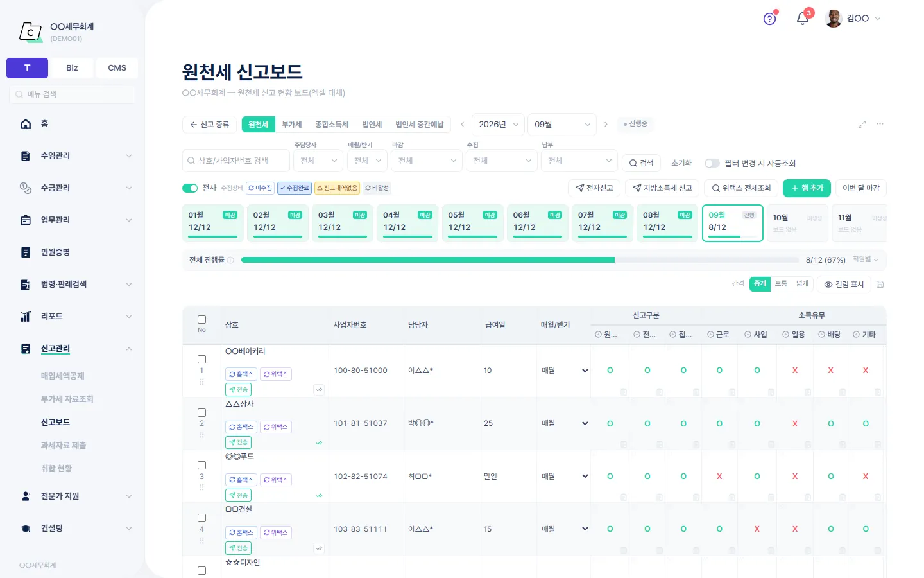Viewport: 924px width, 578px height.
Task: Click the 리포트 chart icon
Action: click(x=26, y=316)
